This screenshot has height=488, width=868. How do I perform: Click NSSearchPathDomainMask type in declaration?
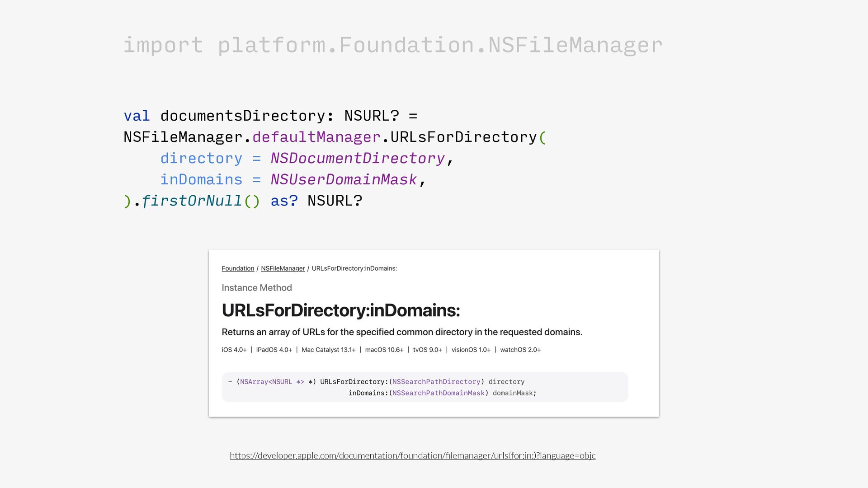pos(438,393)
